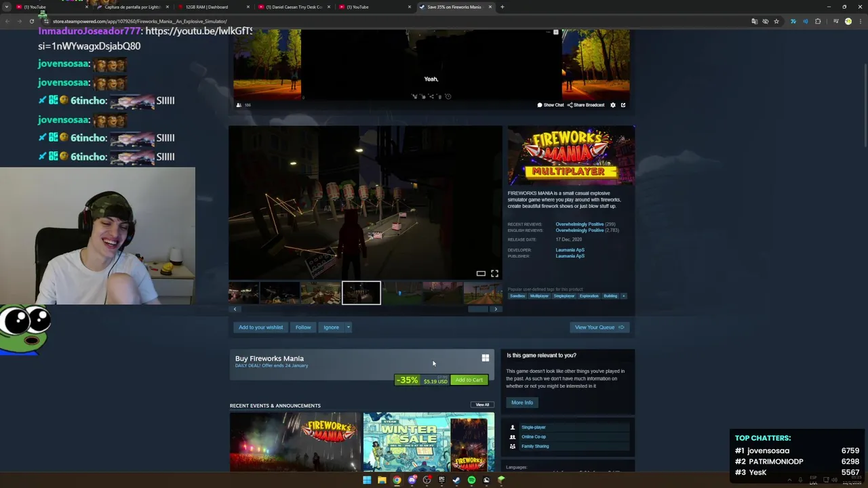Add to your wishlist
This screenshot has height=488, width=868.
coord(260,327)
